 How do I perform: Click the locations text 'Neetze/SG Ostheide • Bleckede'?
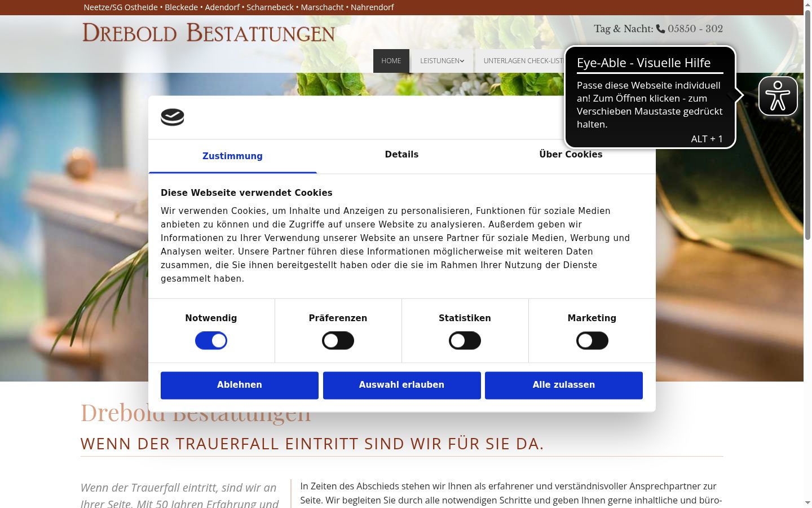(x=141, y=7)
